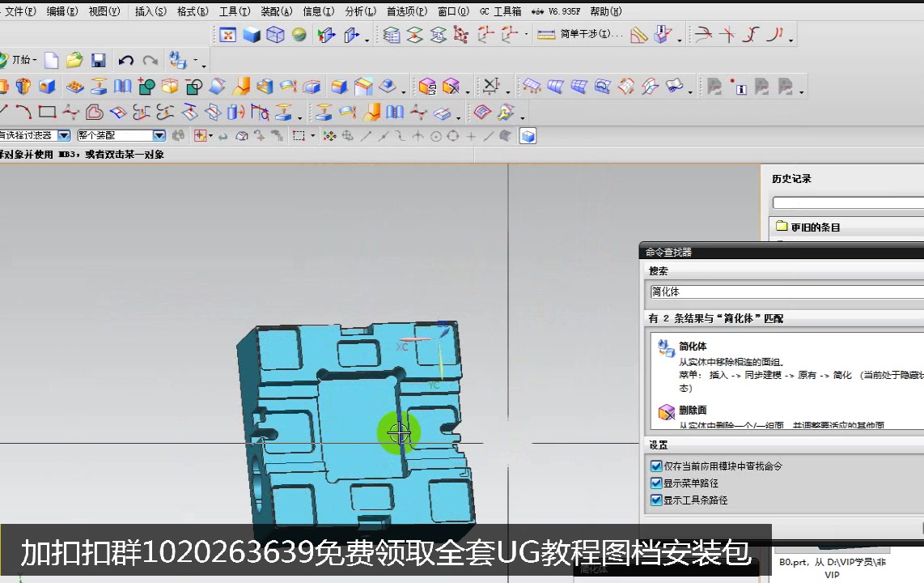Expand the extrude tool dropdown arrow
This screenshot has height=583, width=924.
(300, 117)
